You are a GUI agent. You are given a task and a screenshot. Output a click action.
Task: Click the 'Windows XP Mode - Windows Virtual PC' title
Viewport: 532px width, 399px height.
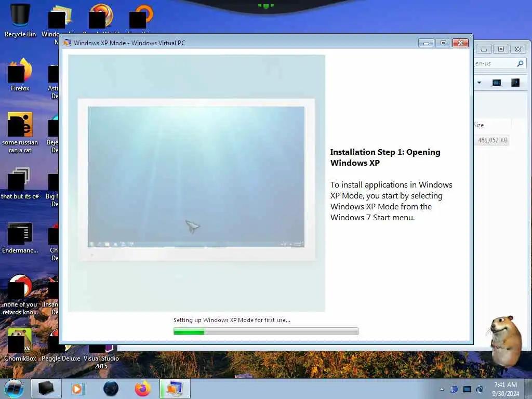129,43
